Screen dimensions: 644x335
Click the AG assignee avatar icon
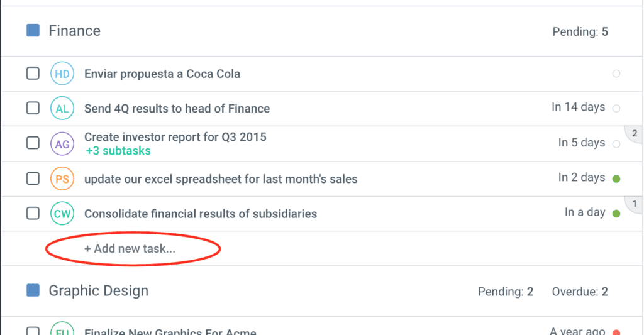[62, 143]
